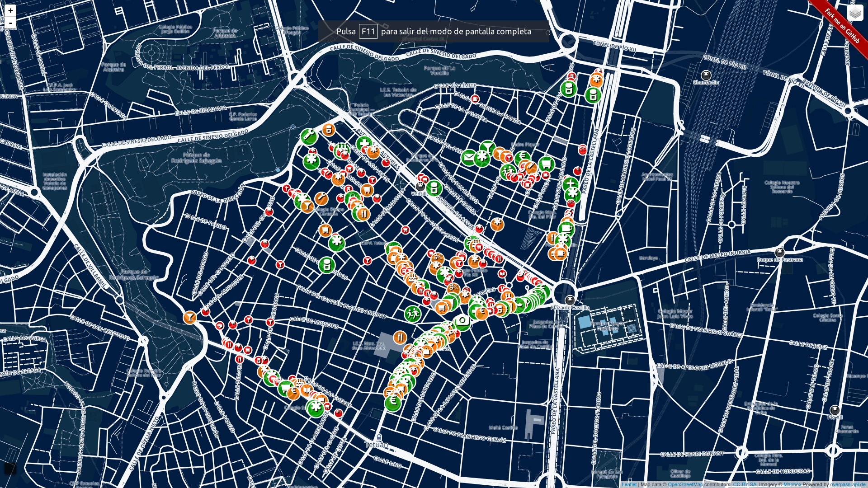Select green shopping cart marker near Calle San Aquilino

546,164
